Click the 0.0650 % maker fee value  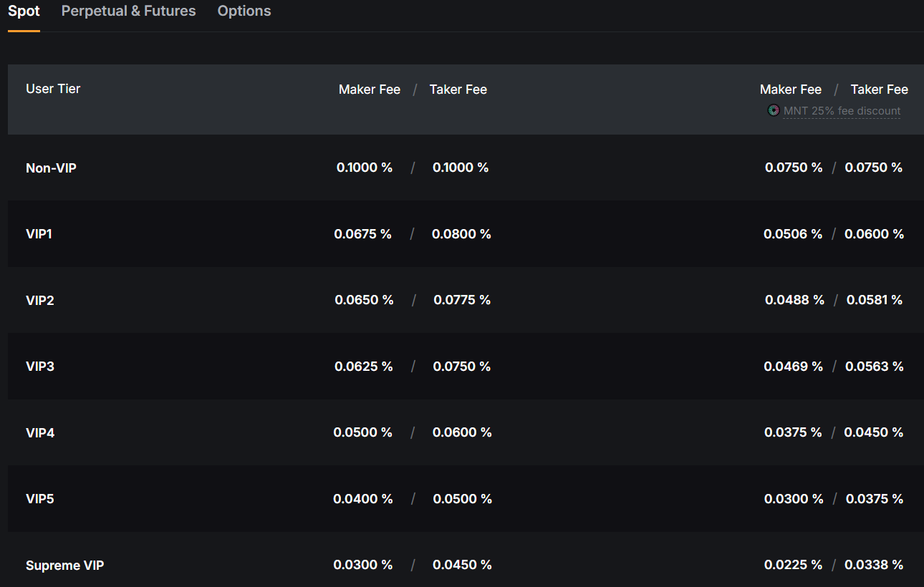(364, 300)
